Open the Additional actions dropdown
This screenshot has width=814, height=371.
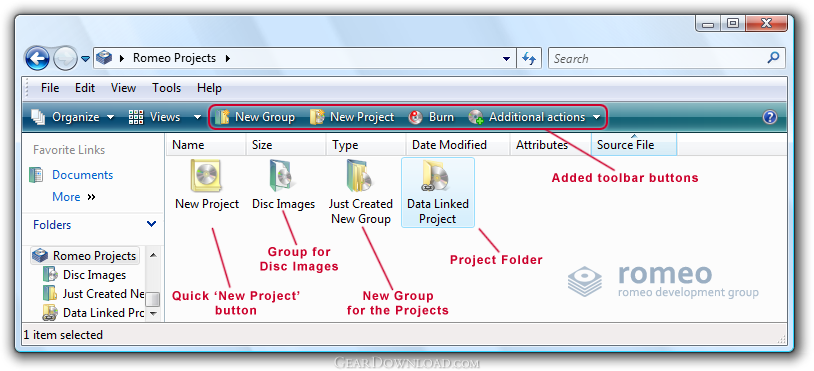tap(534, 117)
